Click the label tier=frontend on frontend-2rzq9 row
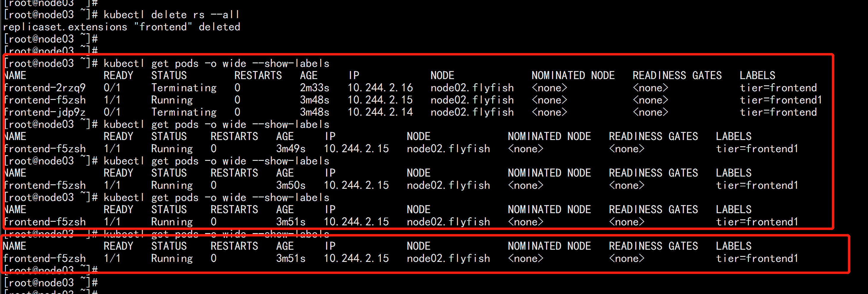868x294 pixels. pyautogui.click(x=778, y=88)
